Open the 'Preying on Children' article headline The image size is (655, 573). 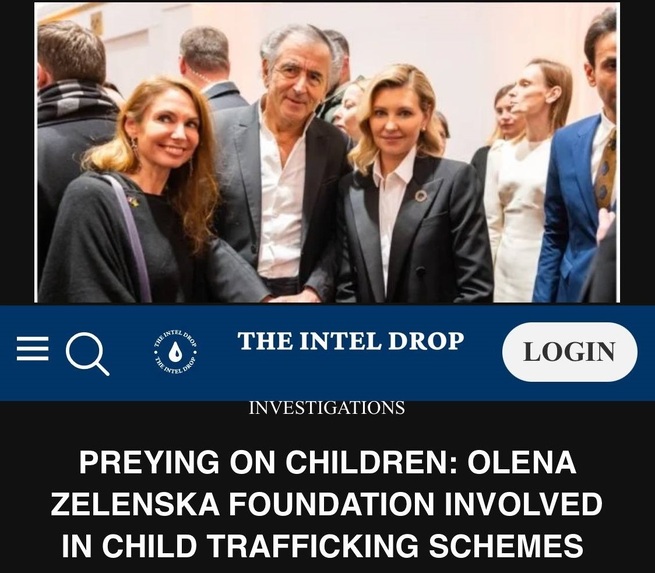click(328, 503)
